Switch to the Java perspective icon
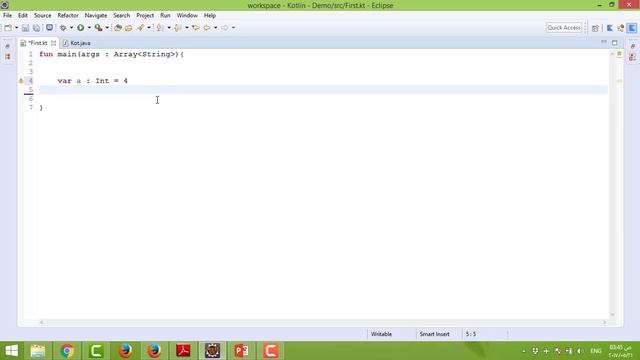 621,28
